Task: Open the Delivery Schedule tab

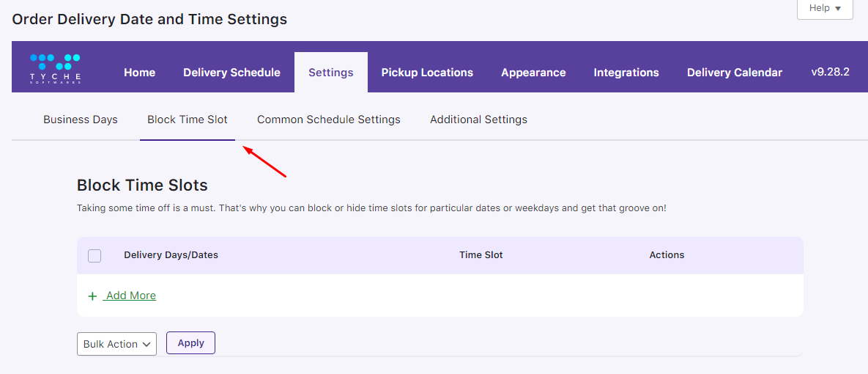Action: (x=231, y=73)
